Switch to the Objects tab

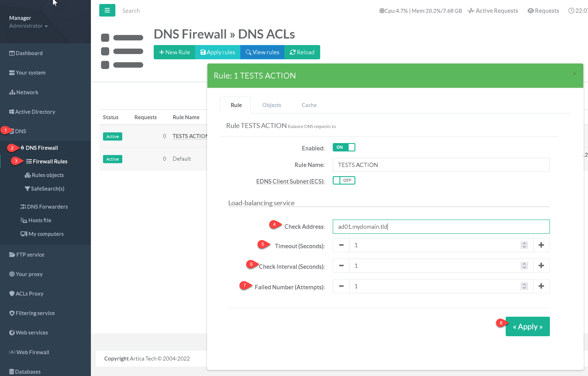[272, 105]
